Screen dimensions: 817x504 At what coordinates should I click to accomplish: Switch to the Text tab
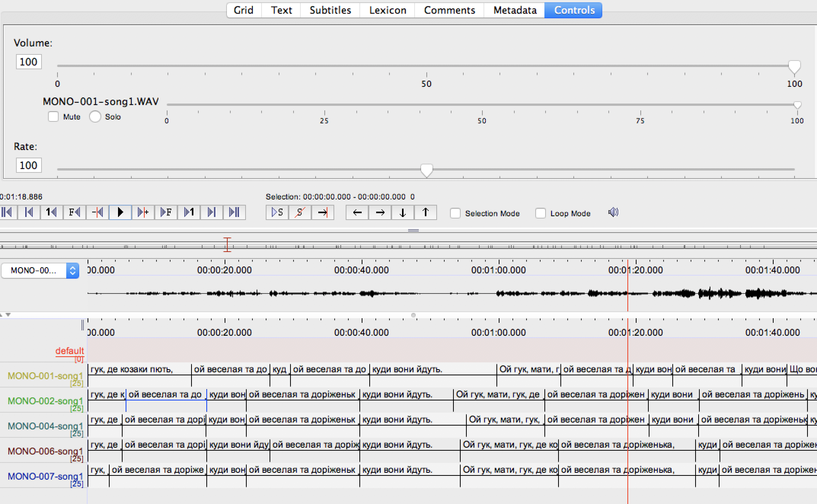click(x=281, y=10)
